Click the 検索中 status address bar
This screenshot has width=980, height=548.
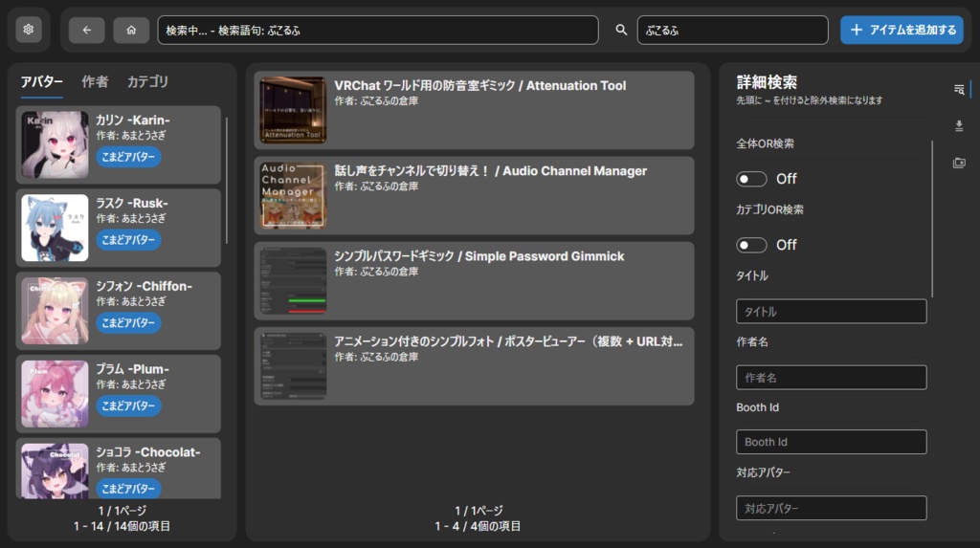pyautogui.click(x=378, y=30)
